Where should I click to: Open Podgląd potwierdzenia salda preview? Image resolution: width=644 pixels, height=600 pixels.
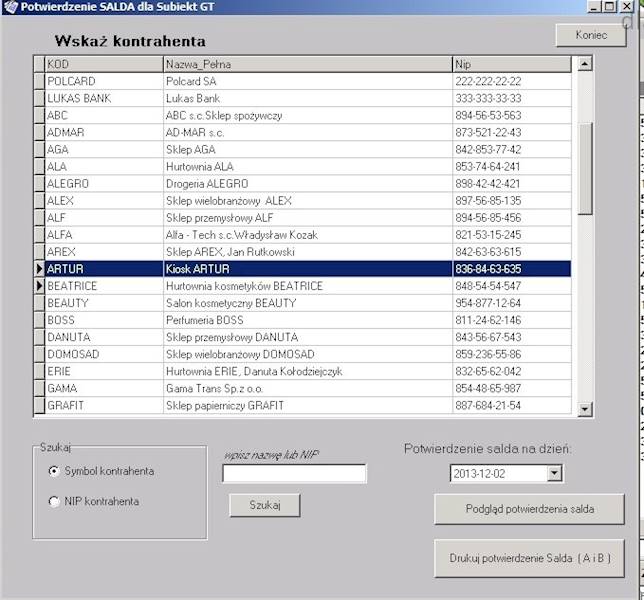(x=529, y=509)
